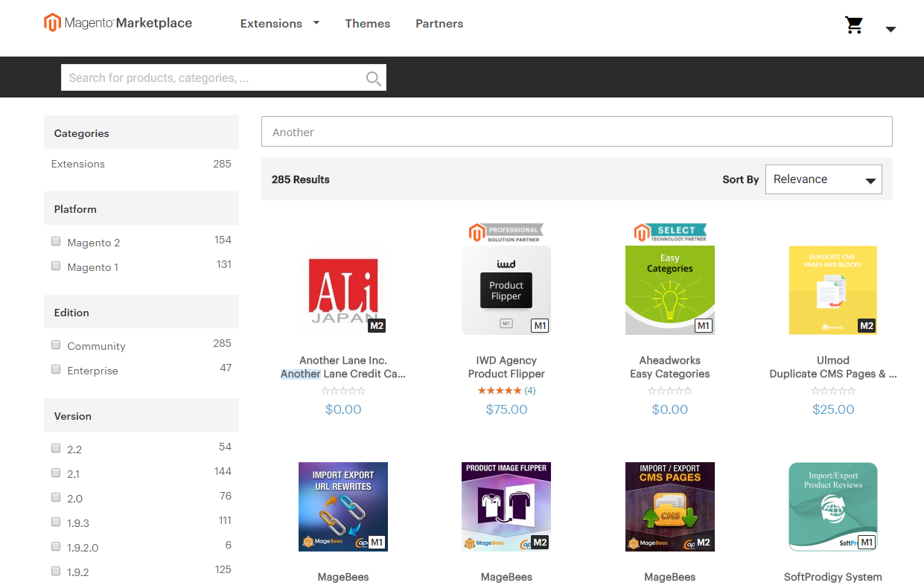924x585 pixels.
Task: Click the IWD Product Flipper star rating
Action: tap(500, 391)
